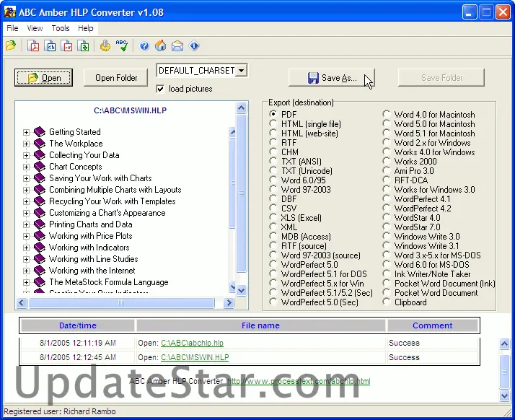The height and width of the screenshot is (420, 515).
Task: Choose the CHM export radio button
Action: click(x=273, y=152)
